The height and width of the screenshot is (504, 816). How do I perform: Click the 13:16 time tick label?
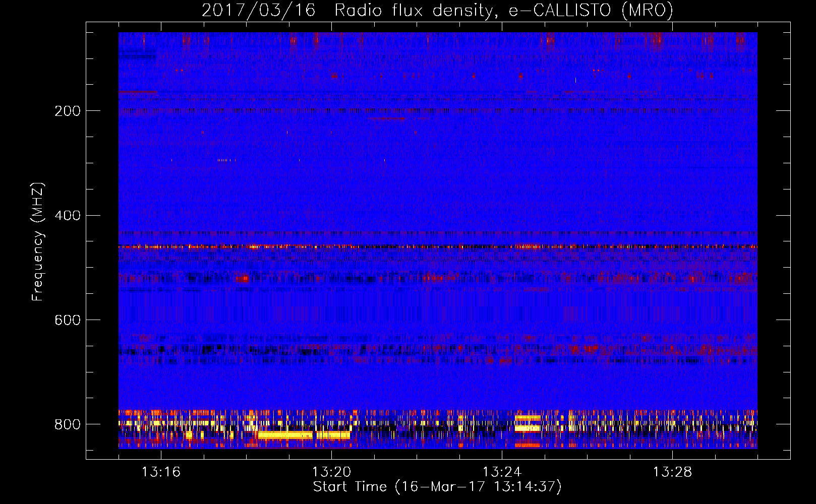tap(161, 472)
